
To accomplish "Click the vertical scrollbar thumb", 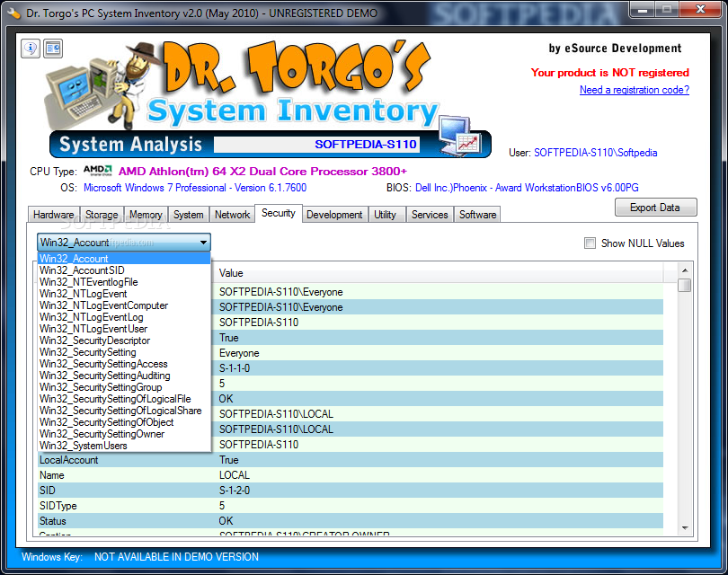I will pos(685,285).
